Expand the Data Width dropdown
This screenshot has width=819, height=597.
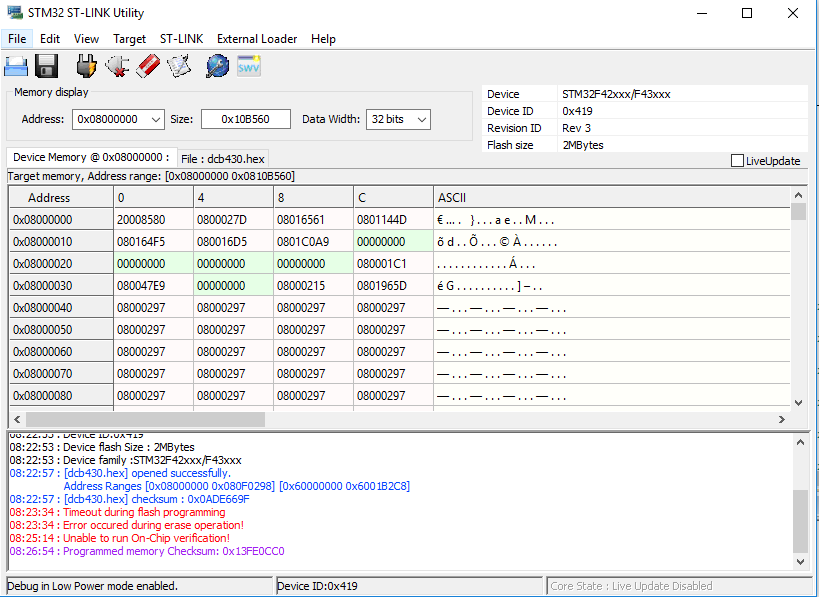(422, 120)
